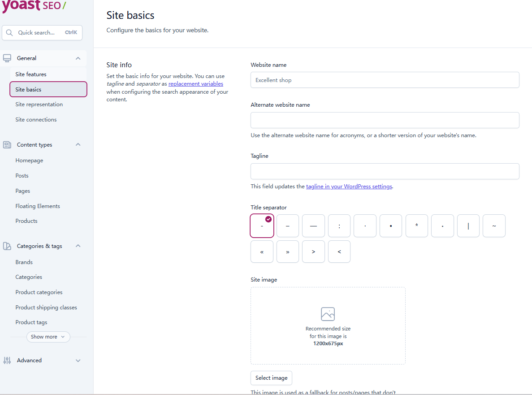Click the Content types newspaper icon
Screen dimensions: 532x395
click(7, 145)
